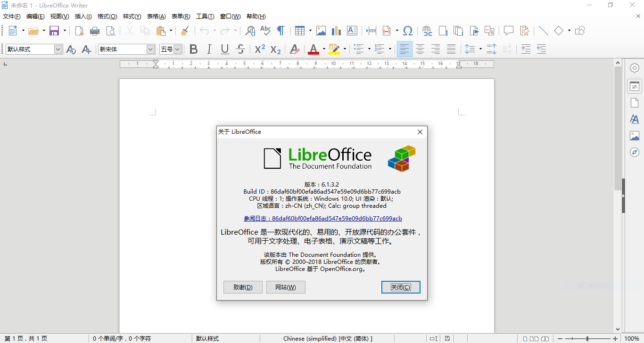Toggle Bold formatting
Screen dimensions: 644x343
pyautogui.click(x=193, y=49)
